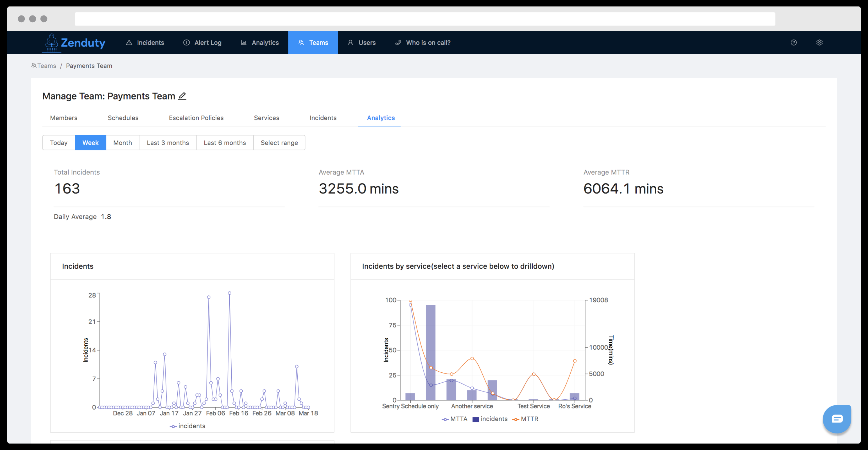Image resolution: width=868 pixels, height=450 pixels.
Task: Open the Select range date picker
Action: pos(279,143)
